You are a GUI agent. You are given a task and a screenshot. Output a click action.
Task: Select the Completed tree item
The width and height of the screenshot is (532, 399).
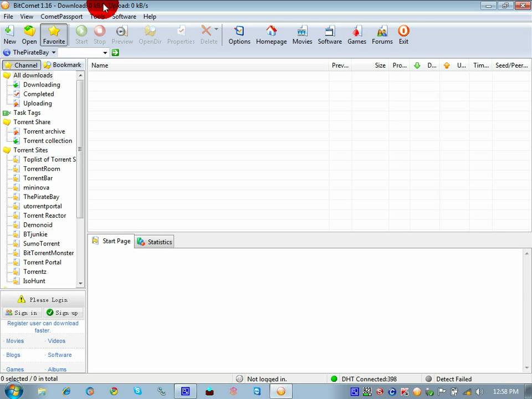(x=38, y=94)
